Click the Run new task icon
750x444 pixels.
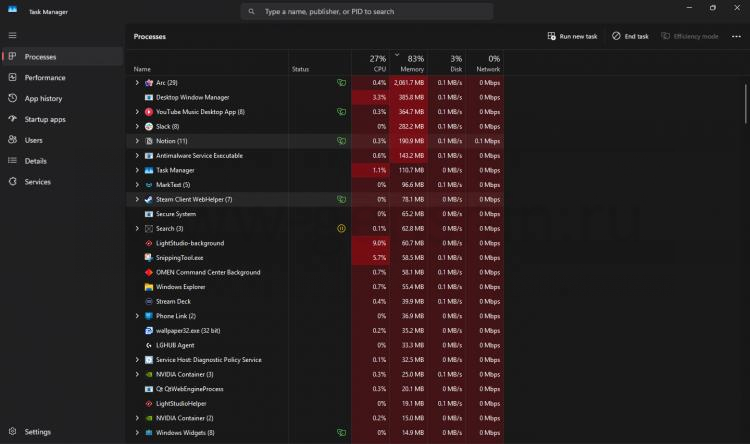coord(551,36)
